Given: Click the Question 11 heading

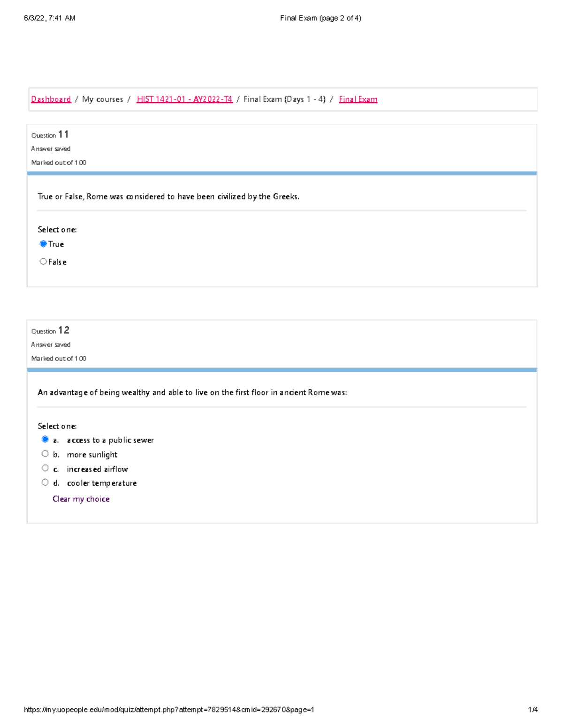Looking at the screenshot, I should tap(50, 135).
